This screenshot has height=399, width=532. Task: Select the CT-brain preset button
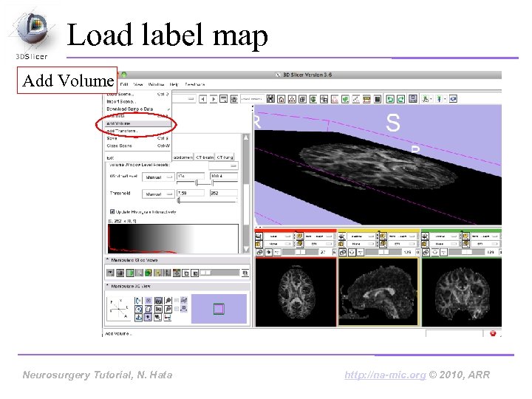tap(205, 157)
